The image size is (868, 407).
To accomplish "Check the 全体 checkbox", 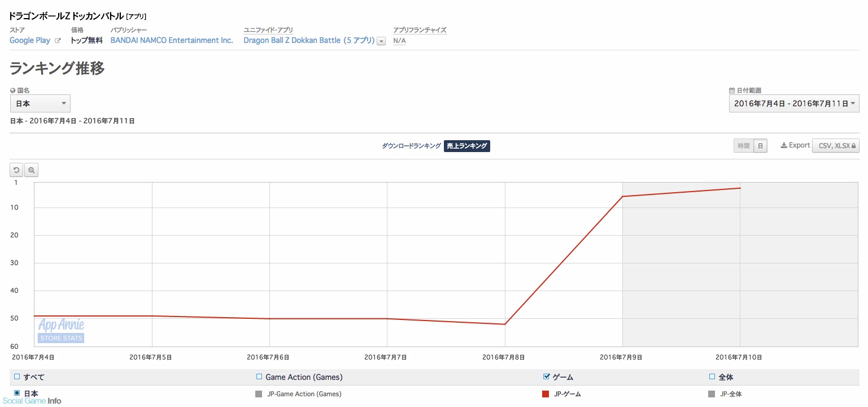I will (712, 376).
